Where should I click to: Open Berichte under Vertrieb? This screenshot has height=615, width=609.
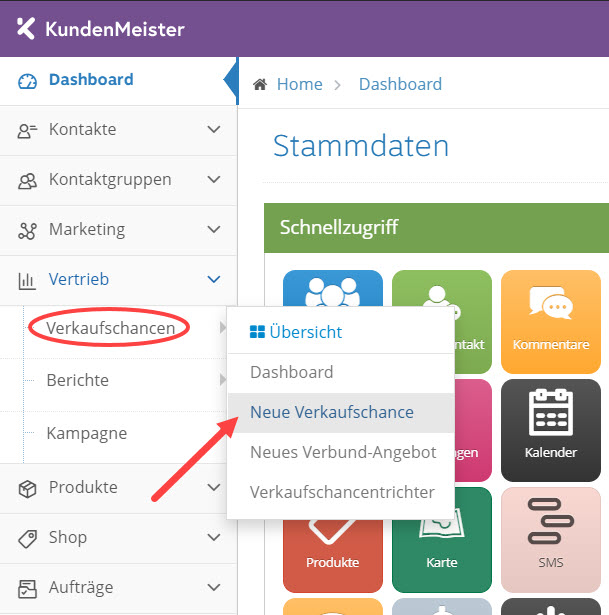tap(78, 380)
